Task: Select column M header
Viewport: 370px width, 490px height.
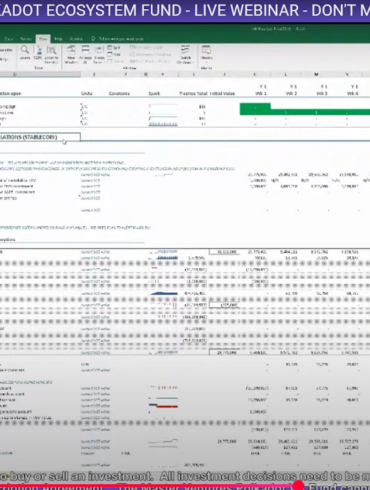Action: pos(316,74)
